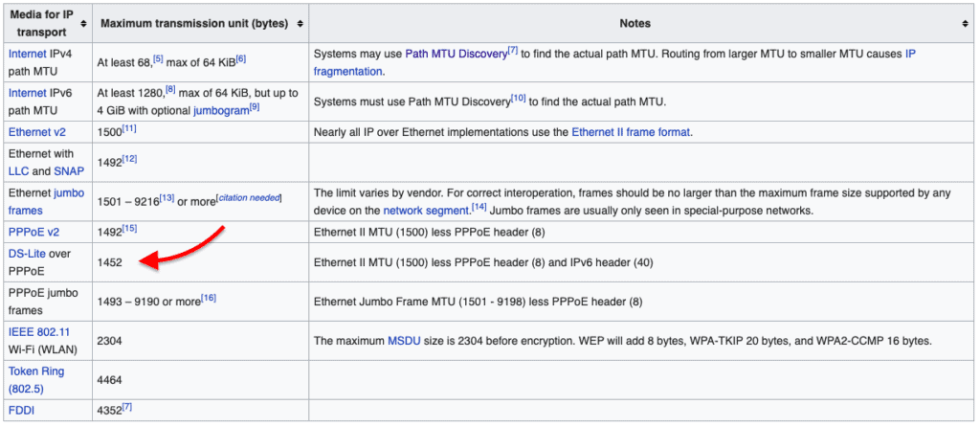Open the FDDI link
The width and height of the screenshot is (980, 427).
coord(20,411)
